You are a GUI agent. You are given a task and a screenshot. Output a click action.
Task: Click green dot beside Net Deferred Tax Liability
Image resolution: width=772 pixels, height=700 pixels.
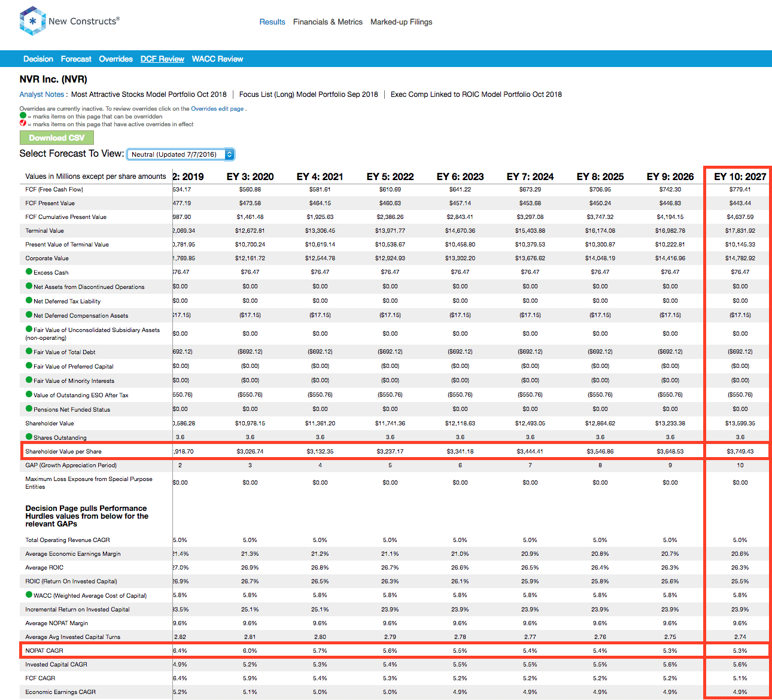29,300
